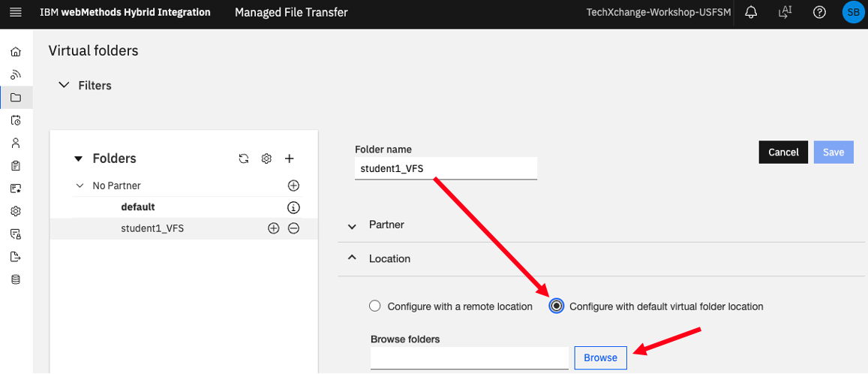Remove student1_VFS with minus icon
Viewport: 868px width, 374px height.
tap(293, 228)
